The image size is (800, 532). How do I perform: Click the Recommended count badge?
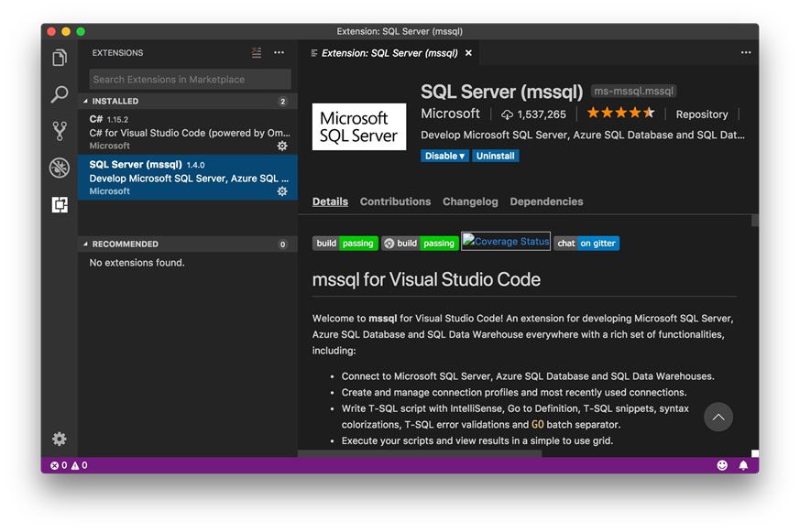[x=282, y=244]
